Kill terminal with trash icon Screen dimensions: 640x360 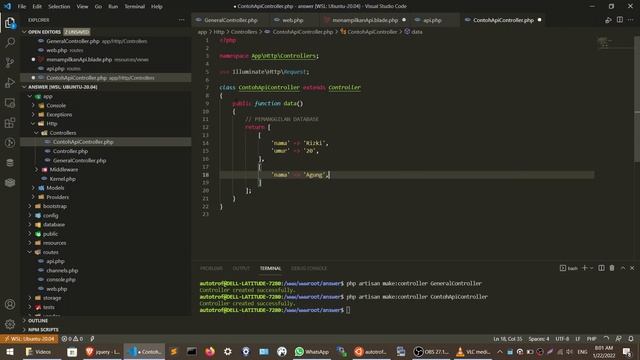point(612,268)
